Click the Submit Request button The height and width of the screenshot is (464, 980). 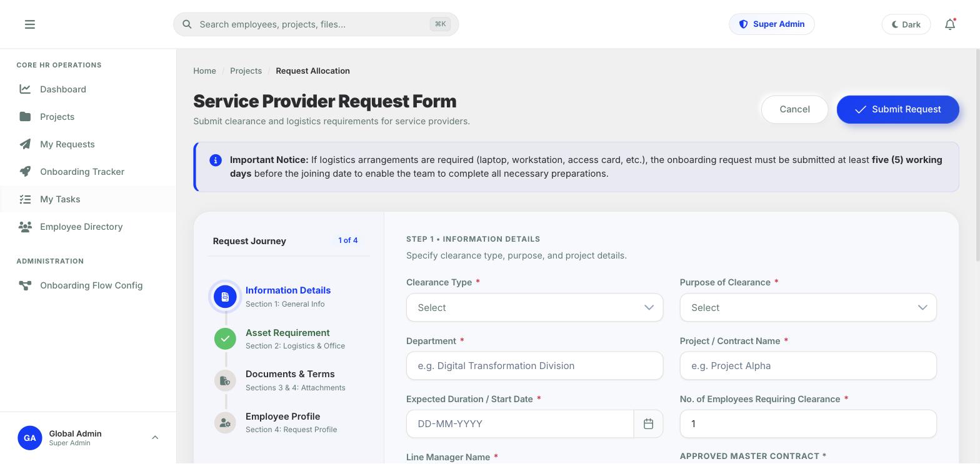897,109
